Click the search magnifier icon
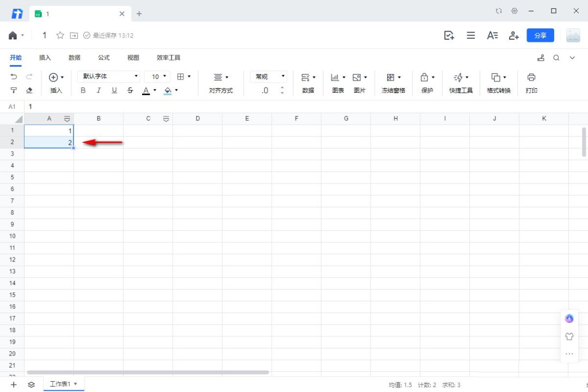 point(556,58)
